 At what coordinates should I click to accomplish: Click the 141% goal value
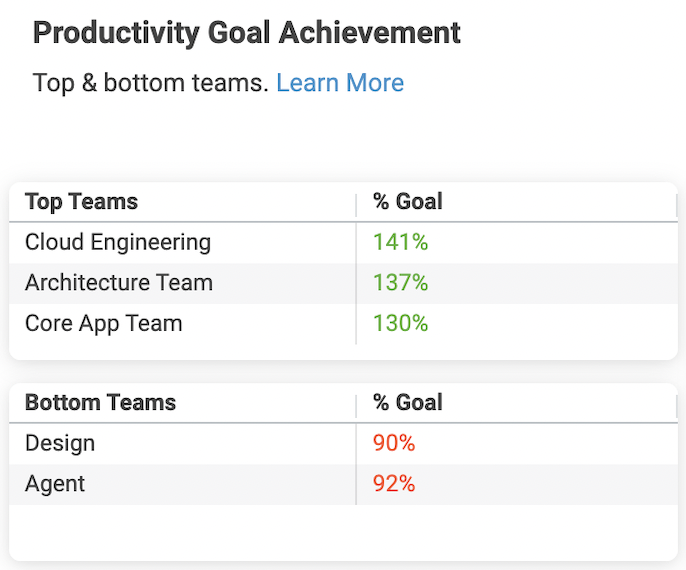400,242
